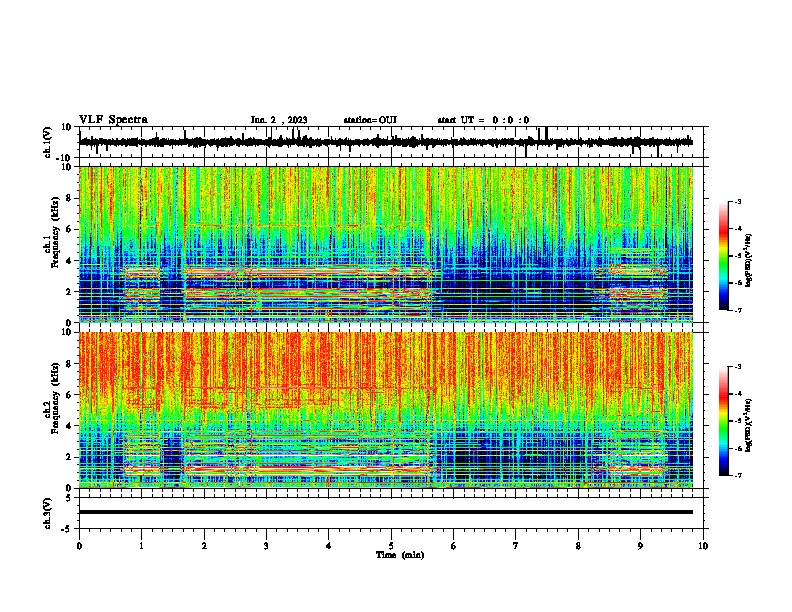Click the "6" kHz tick on ch.2 frequency axis
Image resolution: width=792 pixels, height=612 pixels.
[69, 395]
